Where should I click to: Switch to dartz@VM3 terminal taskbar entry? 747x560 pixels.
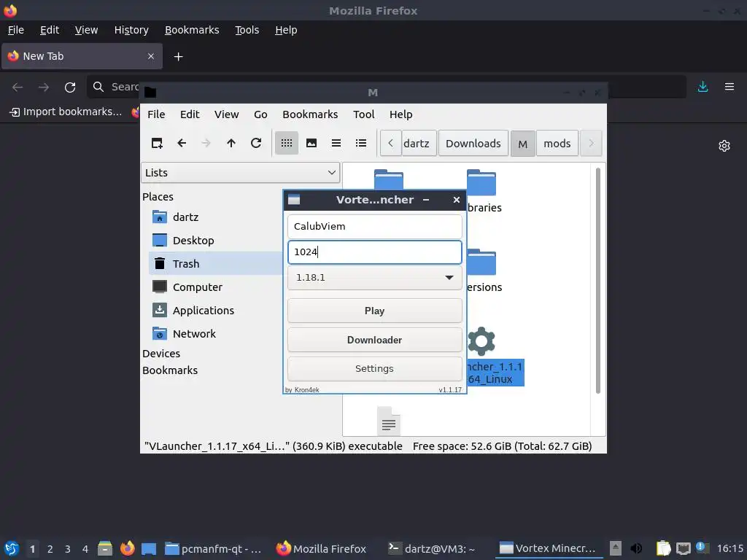[x=432, y=548]
